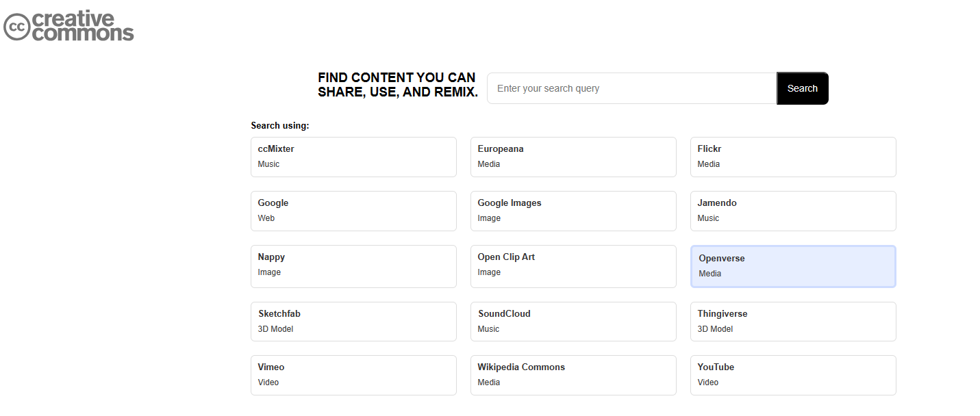
Task: Choose YouTube video source
Action: (x=793, y=375)
